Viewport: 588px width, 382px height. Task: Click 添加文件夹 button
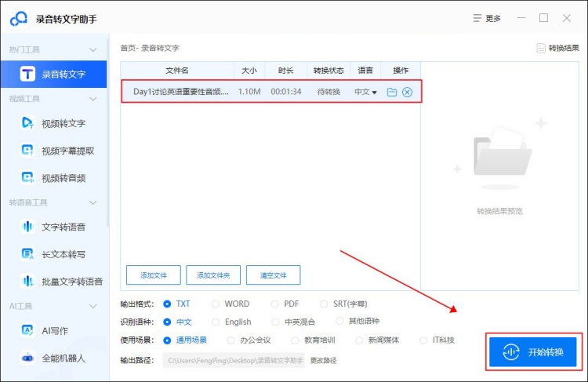pyautogui.click(x=213, y=275)
